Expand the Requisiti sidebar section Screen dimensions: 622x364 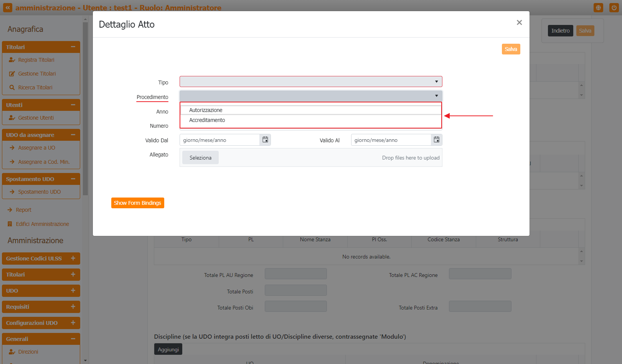click(73, 307)
